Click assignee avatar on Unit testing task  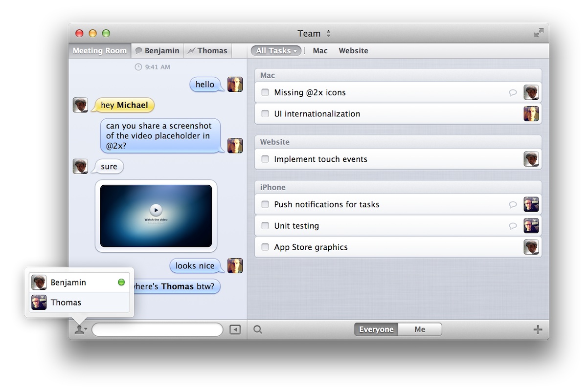click(x=531, y=226)
